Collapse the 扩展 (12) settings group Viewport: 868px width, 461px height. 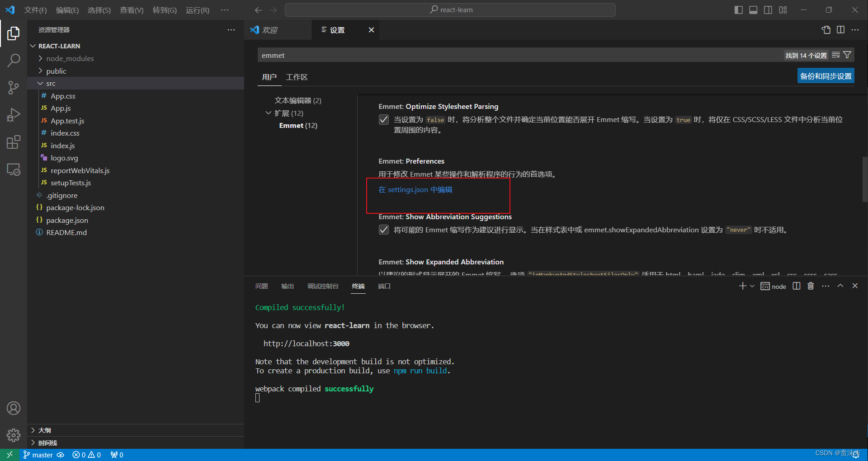[268, 113]
